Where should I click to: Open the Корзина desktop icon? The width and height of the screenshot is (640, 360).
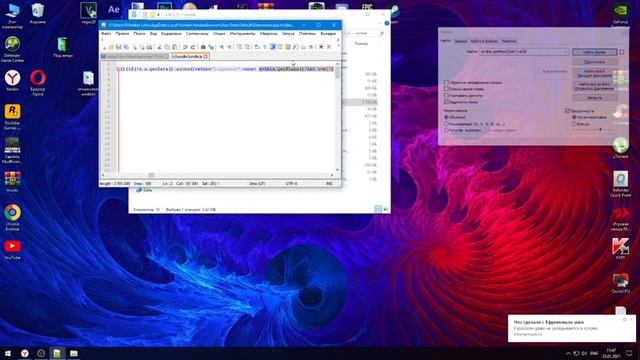(38, 13)
